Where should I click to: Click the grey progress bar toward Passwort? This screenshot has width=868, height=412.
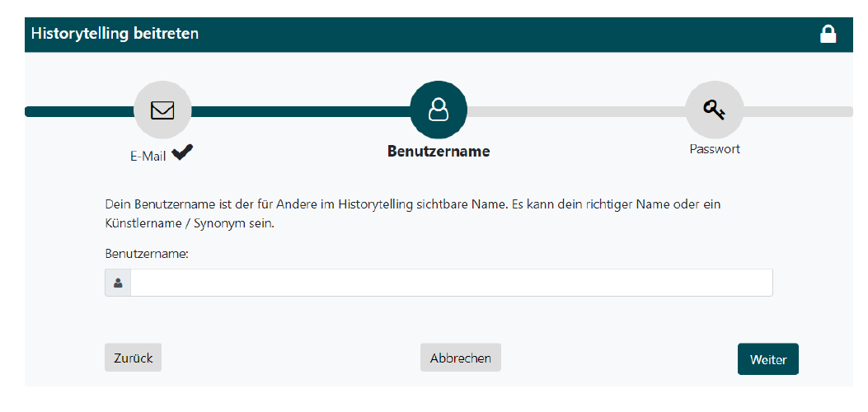pyautogui.click(x=576, y=112)
